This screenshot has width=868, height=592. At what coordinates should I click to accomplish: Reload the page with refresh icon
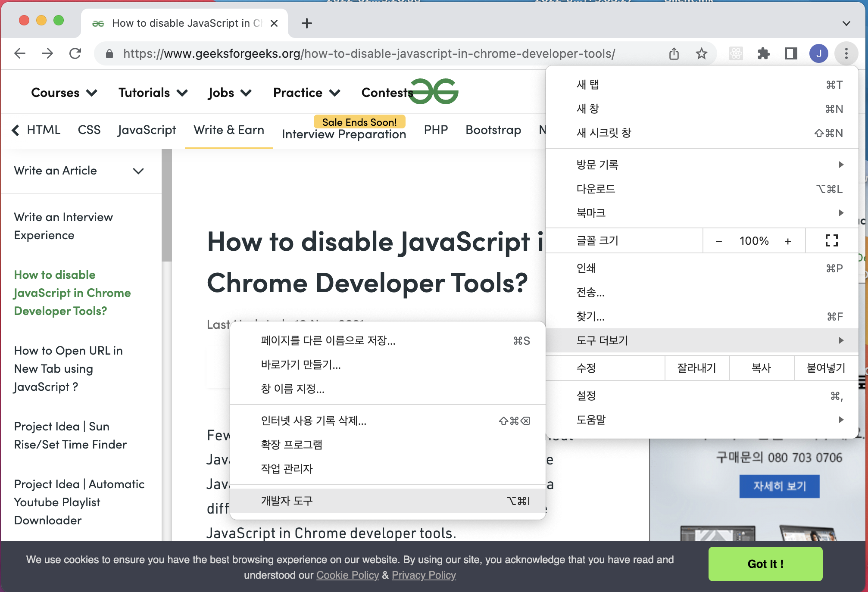(x=75, y=53)
